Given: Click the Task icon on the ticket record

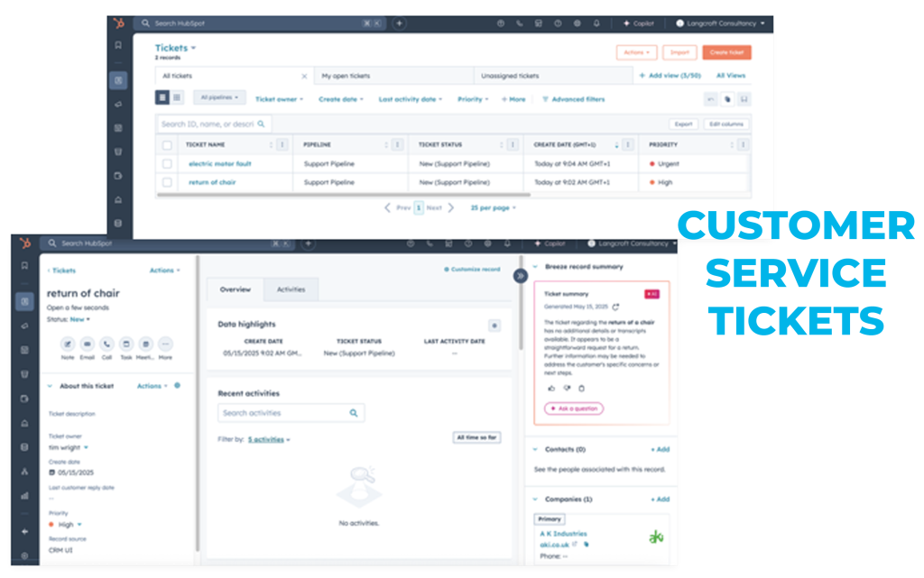Looking at the screenshot, I should pyautogui.click(x=126, y=344).
